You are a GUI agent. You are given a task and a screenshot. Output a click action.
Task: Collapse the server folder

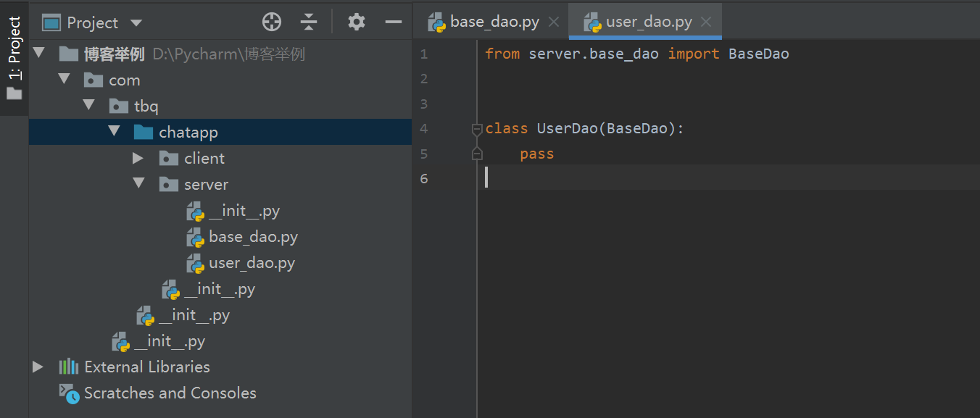[138, 183]
